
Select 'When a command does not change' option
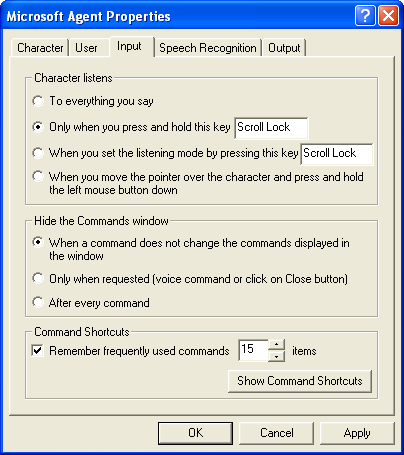(x=38, y=242)
